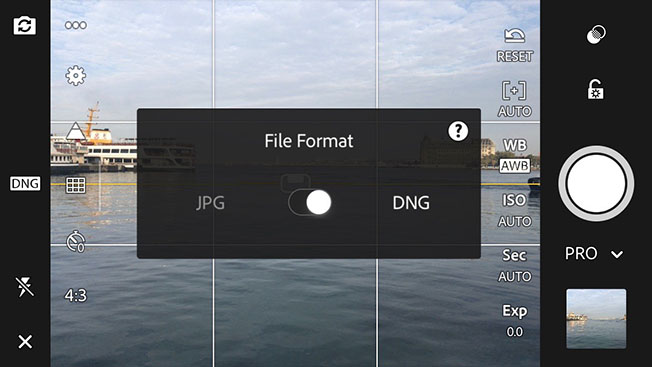Expand the PRO mode dropdown chevron

pos(617,254)
